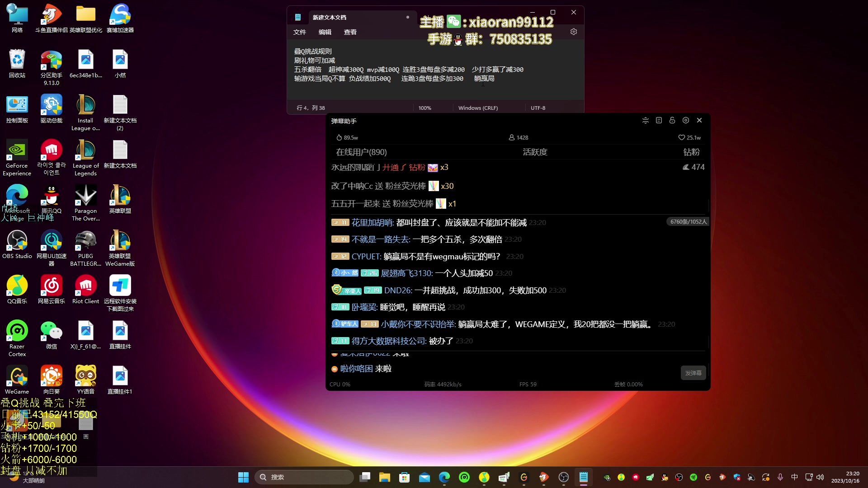
Task: Open Task View on the taskbar
Action: (365, 477)
